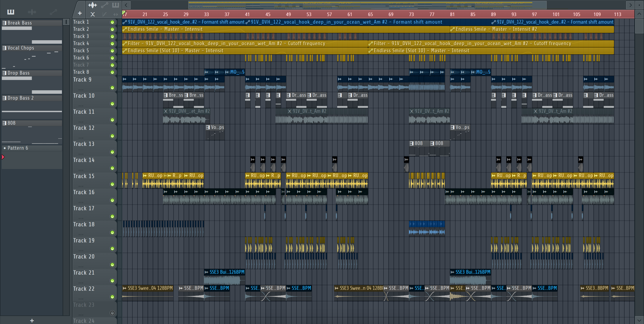Select Track 7 header label
This screenshot has height=324, width=644.
pos(81,65)
